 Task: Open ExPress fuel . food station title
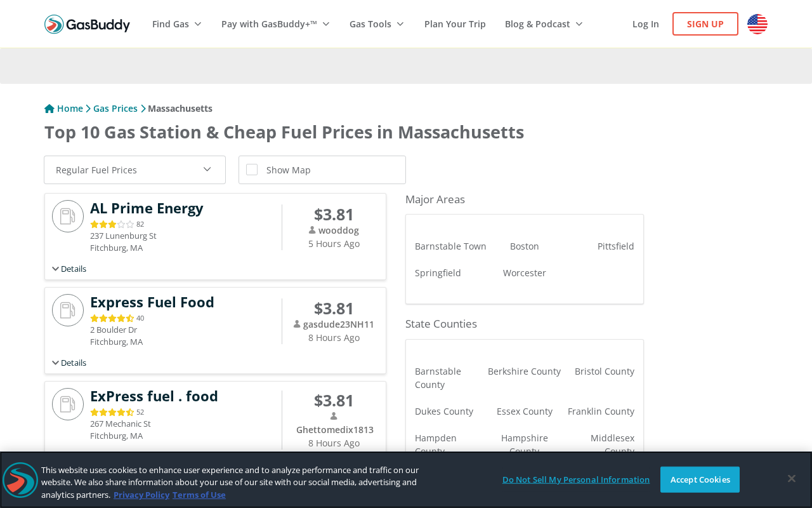(154, 396)
